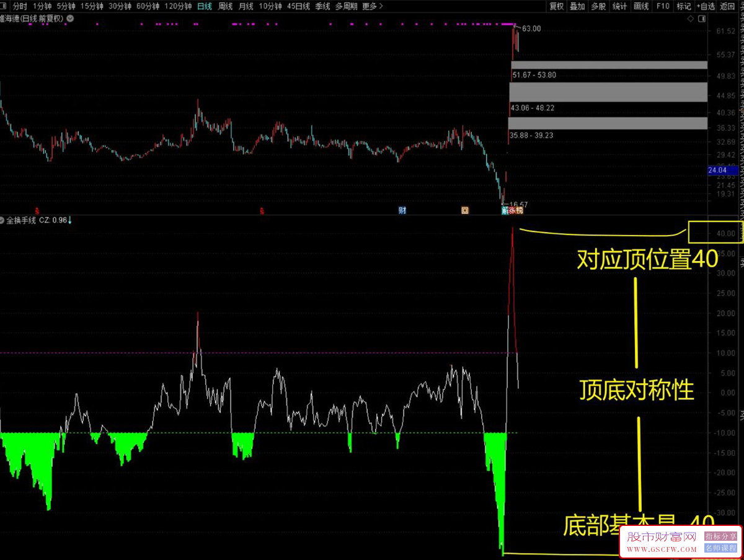Click the 标记 mark button
The height and width of the screenshot is (560, 744).
(x=684, y=6)
